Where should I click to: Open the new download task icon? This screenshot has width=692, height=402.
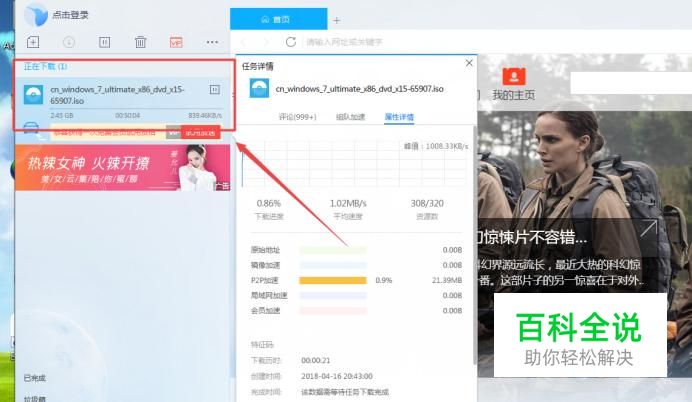33,42
